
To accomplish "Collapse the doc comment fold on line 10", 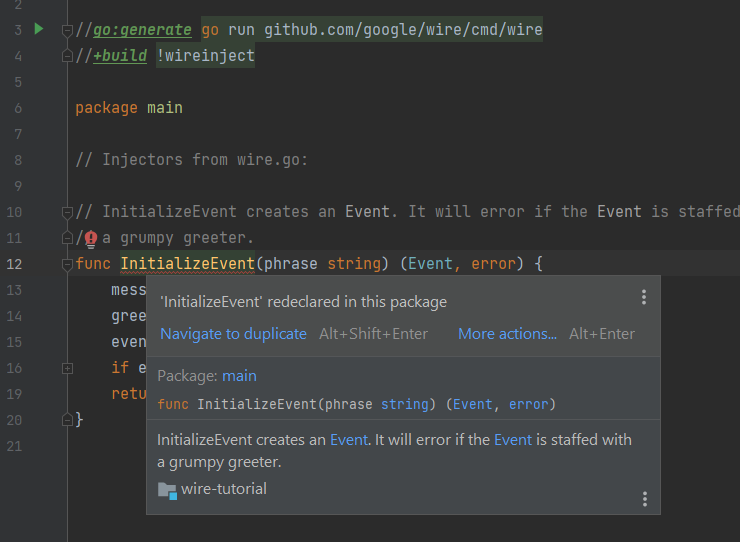I will [67, 213].
